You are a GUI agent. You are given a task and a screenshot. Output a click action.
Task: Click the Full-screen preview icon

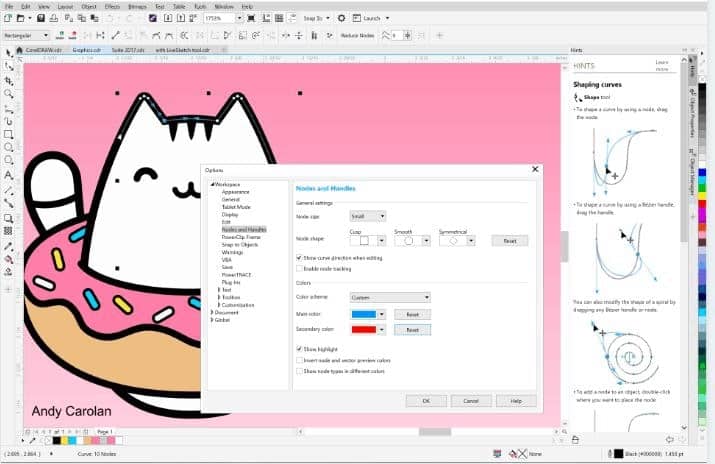tap(251, 18)
